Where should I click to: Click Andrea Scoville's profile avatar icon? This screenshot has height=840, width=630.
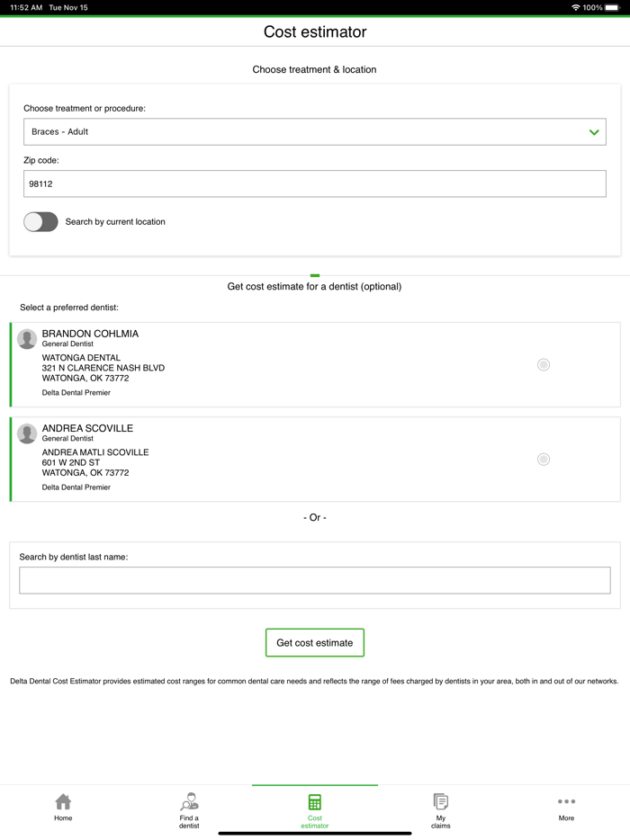coord(27,433)
